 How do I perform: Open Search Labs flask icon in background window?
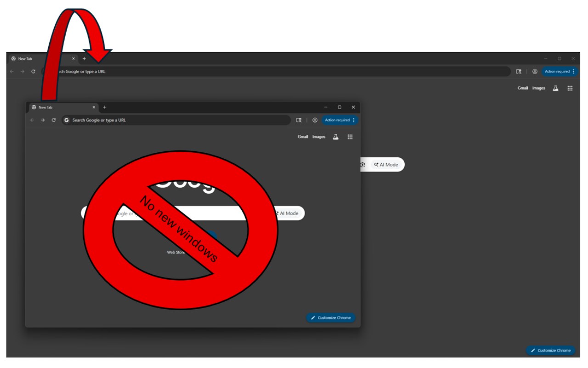tap(555, 88)
